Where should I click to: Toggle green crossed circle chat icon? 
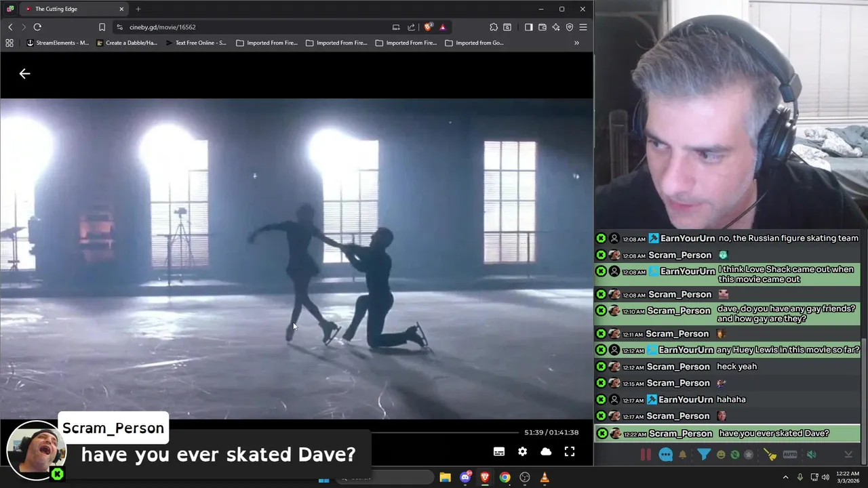(x=734, y=455)
